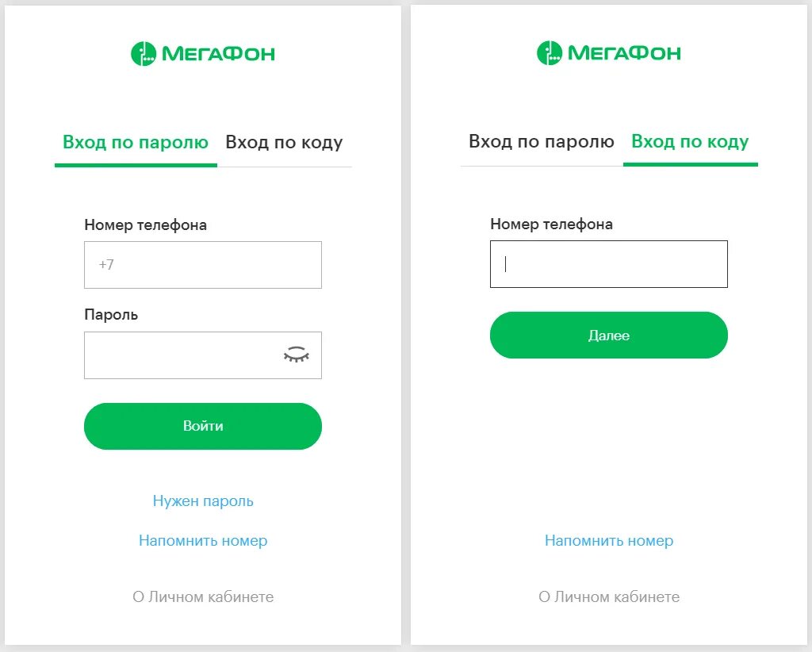Select 'Вход по коду' tab in left panel
Viewport: 812px width, 652px height.
[x=285, y=143]
